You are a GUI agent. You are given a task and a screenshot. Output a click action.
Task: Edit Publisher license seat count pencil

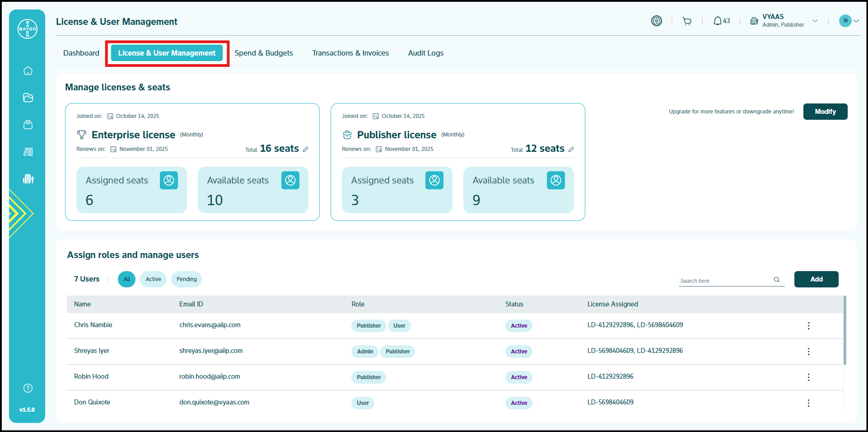pos(571,149)
